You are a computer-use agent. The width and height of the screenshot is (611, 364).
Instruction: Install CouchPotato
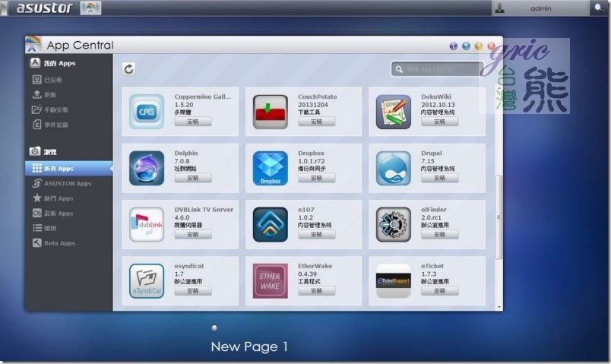[316, 122]
